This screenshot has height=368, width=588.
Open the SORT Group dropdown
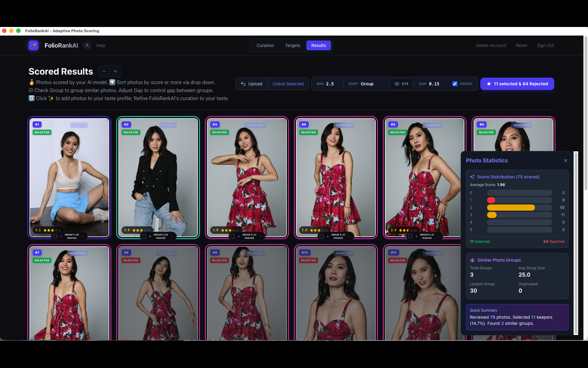pyautogui.click(x=367, y=84)
